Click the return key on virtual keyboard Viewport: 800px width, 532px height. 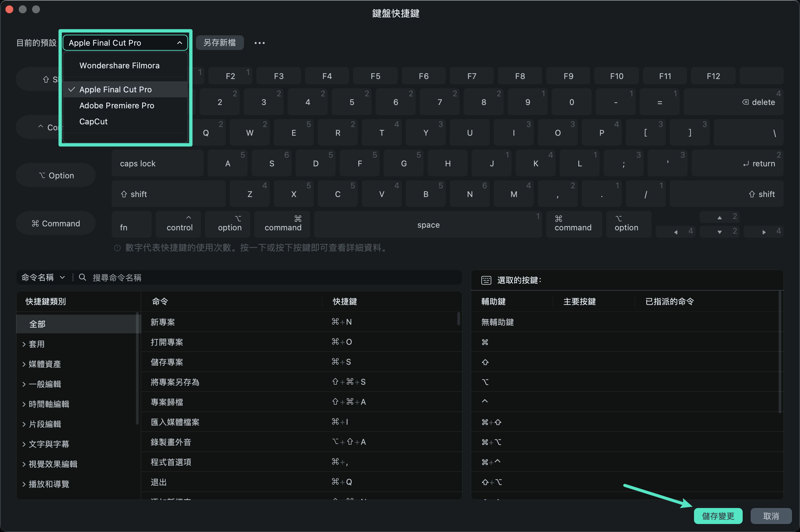tap(737, 163)
